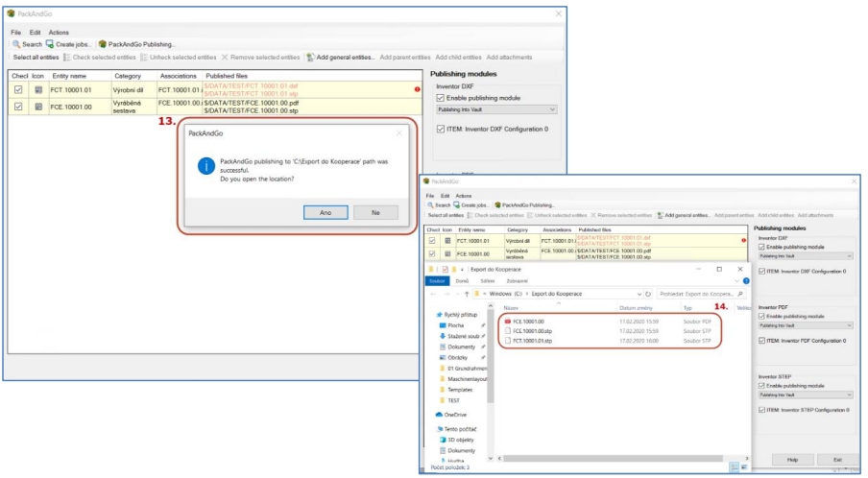This screenshot has width=868, height=478.
Task: Click the Prohledat Export do Kooperace search field
Action: pos(699,293)
